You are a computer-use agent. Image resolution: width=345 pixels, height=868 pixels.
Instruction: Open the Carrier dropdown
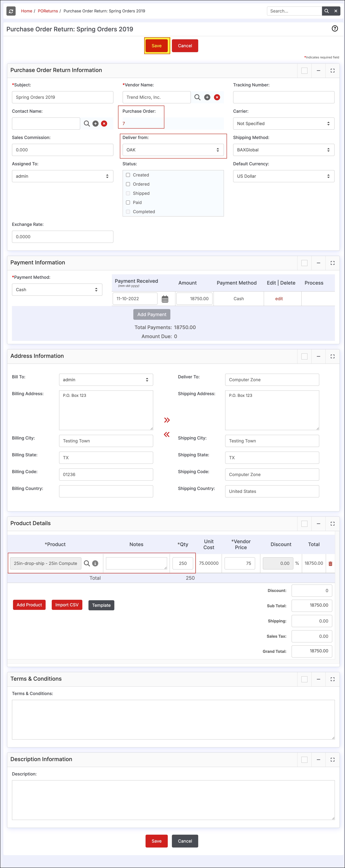tap(284, 124)
